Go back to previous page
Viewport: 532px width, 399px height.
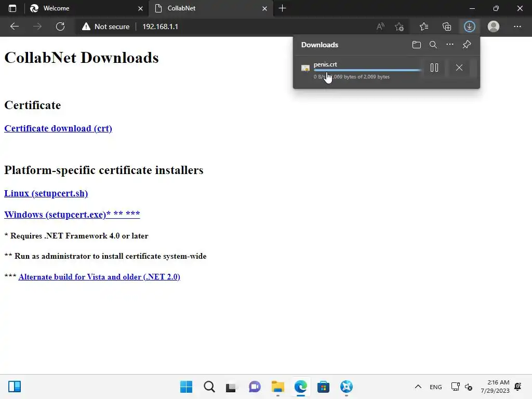[14, 26]
